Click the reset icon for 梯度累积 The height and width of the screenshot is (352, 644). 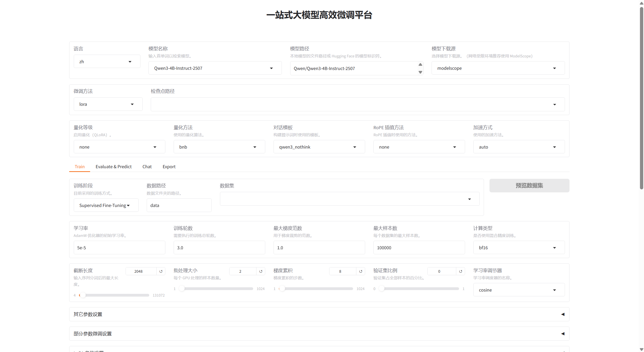[x=361, y=271]
